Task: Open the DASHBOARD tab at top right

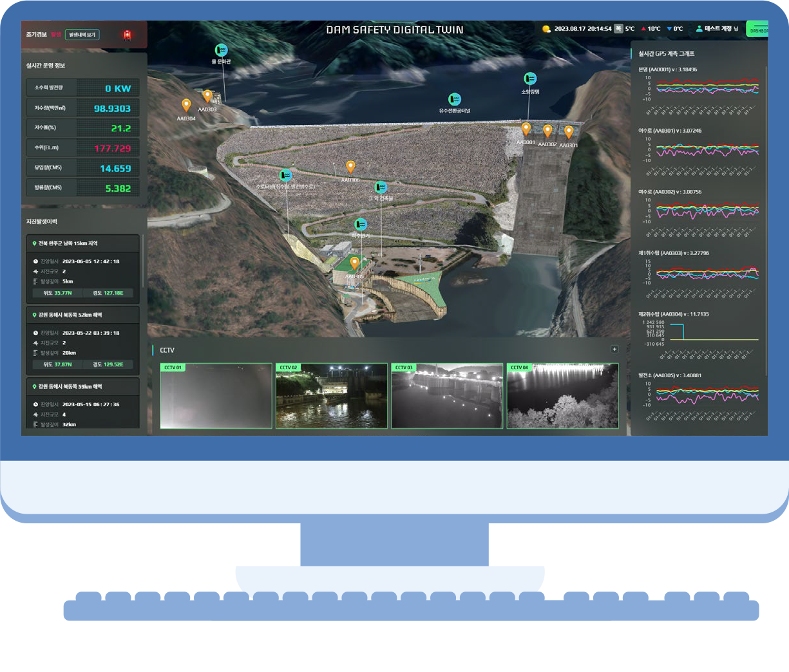Action: (x=757, y=30)
